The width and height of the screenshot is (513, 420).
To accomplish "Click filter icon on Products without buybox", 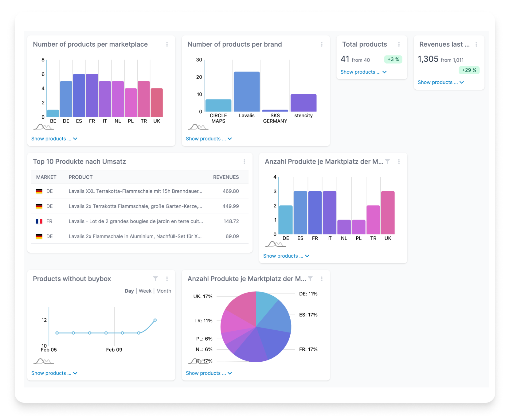I will (156, 279).
